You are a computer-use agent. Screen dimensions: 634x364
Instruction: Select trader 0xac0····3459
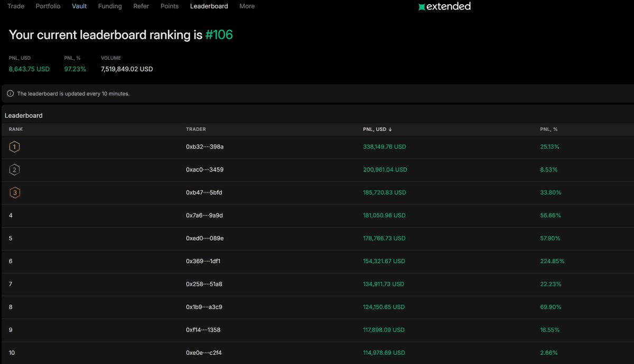(x=205, y=170)
